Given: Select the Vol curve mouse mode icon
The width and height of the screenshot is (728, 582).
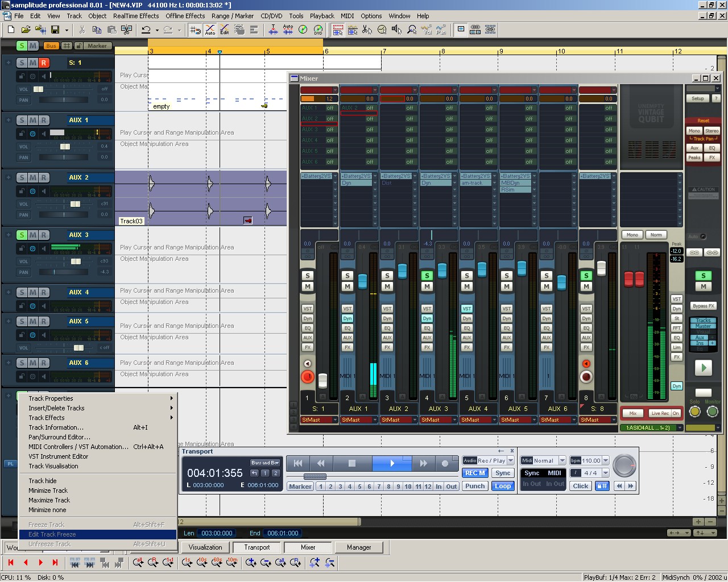Looking at the screenshot, I should coord(426,30).
